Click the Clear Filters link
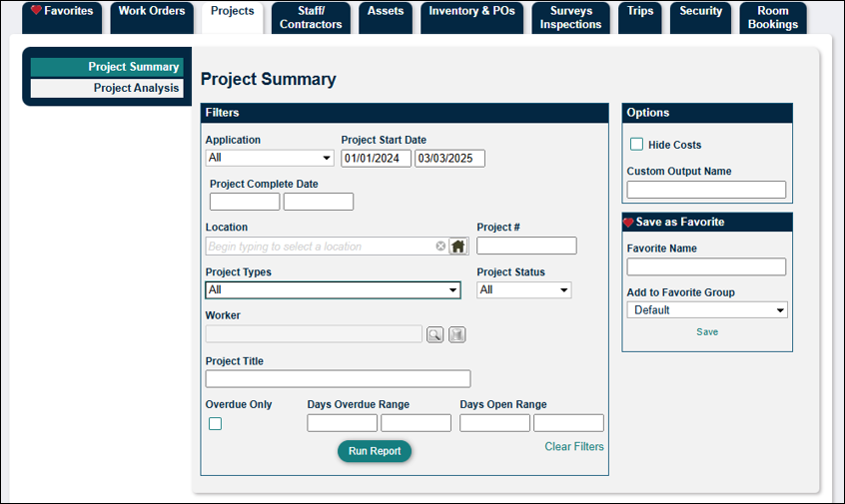The image size is (845, 504). pyautogui.click(x=574, y=446)
